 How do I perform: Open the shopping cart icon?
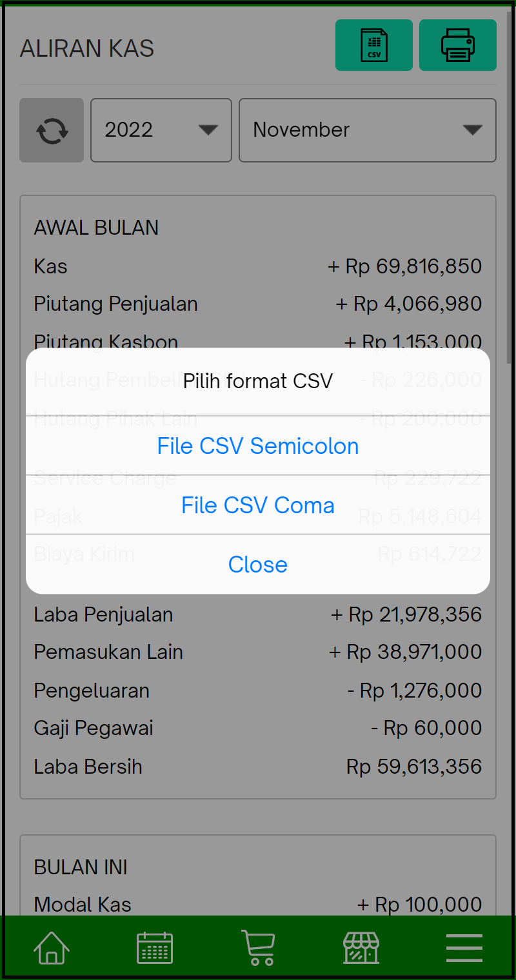click(257, 947)
